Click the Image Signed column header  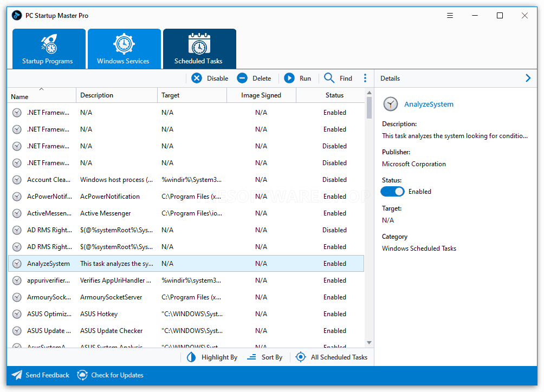tap(261, 95)
